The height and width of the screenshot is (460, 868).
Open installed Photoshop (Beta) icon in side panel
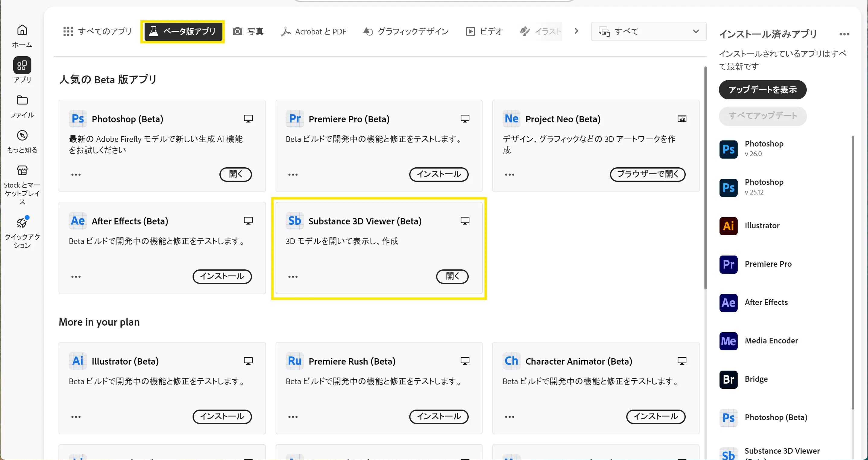(x=729, y=418)
